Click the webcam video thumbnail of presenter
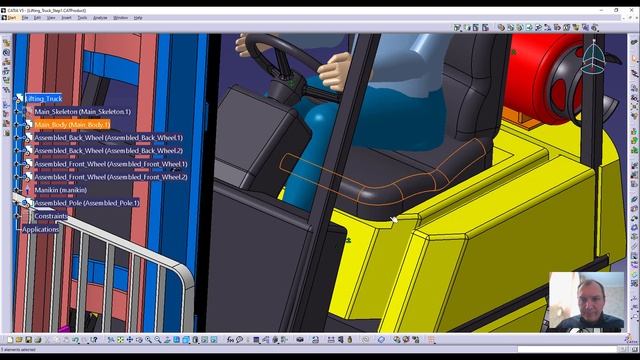Viewport: 640px width, 360px height. coord(587,300)
